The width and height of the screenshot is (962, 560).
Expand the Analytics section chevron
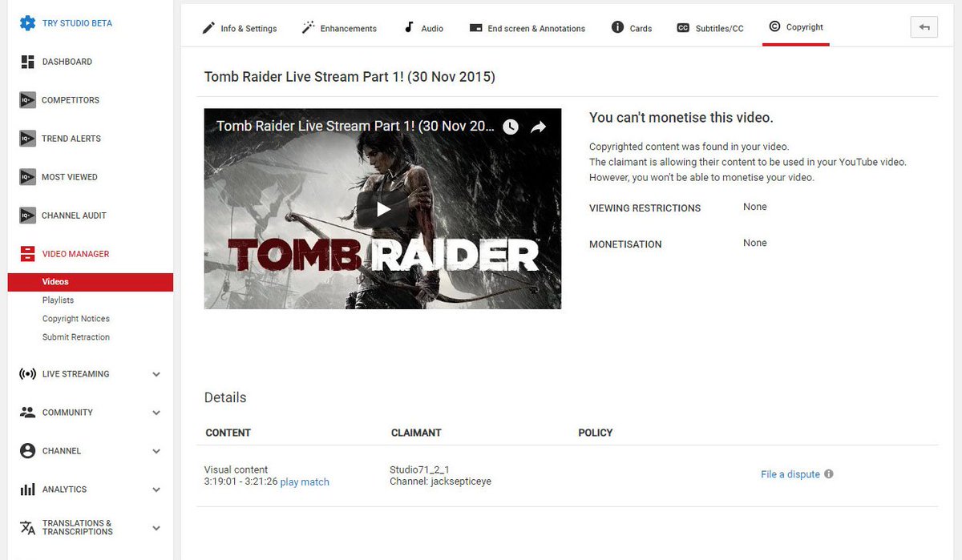pyautogui.click(x=156, y=489)
